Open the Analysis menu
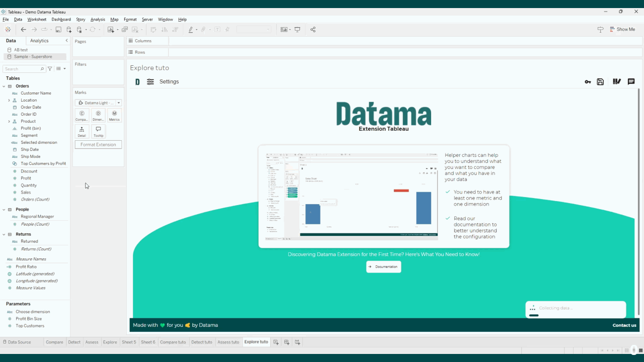 (98, 20)
